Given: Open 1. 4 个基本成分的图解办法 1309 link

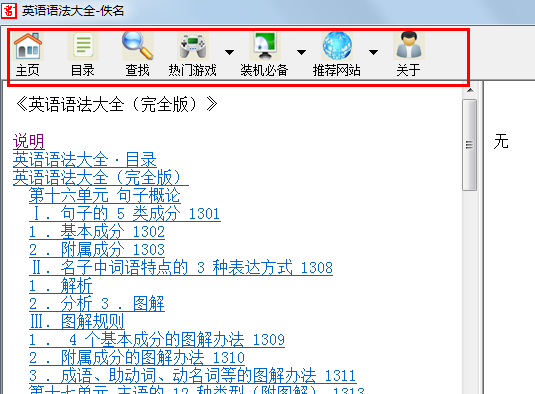Looking at the screenshot, I should click(x=157, y=339).
